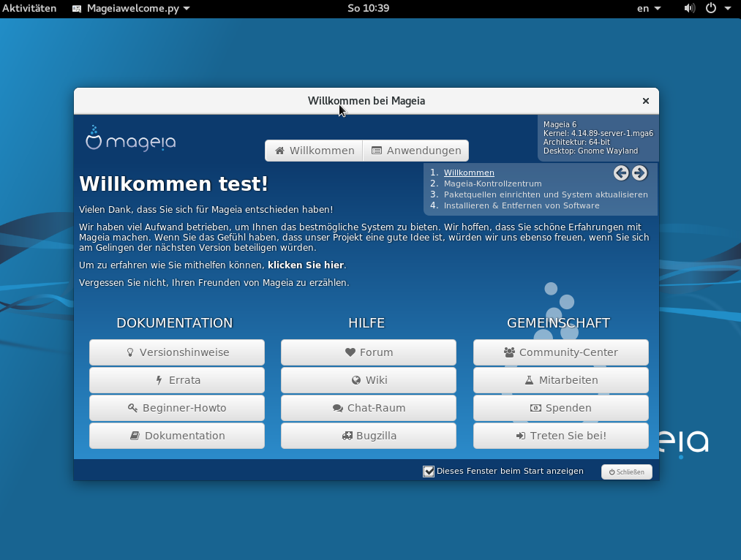Open the Bugzilla bug tracker
The height and width of the screenshot is (560, 741).
tap(369, 436)
